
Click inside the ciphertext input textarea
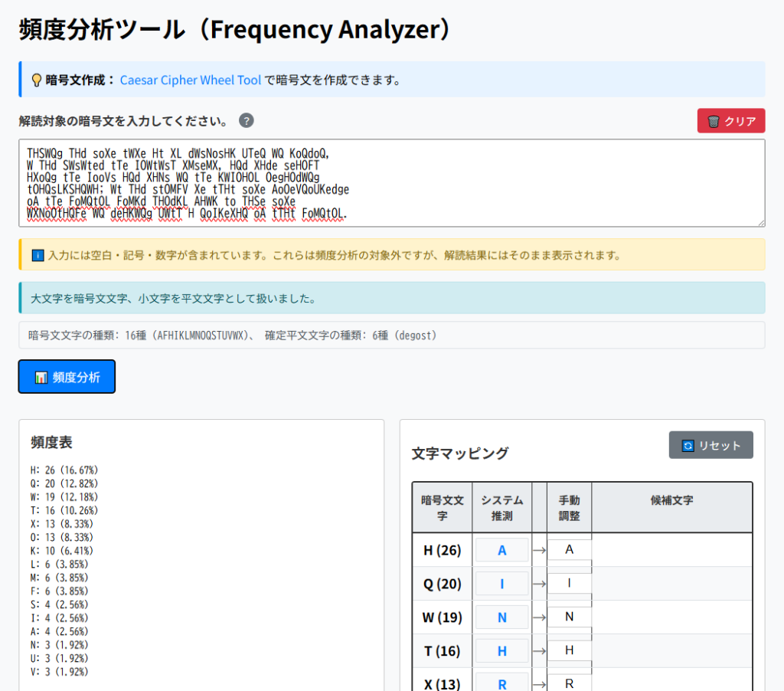391,182
